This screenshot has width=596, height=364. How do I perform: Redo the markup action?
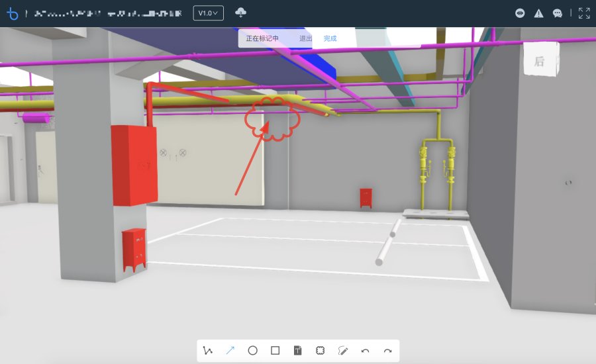pyautogui.click(x=388, y=351)
